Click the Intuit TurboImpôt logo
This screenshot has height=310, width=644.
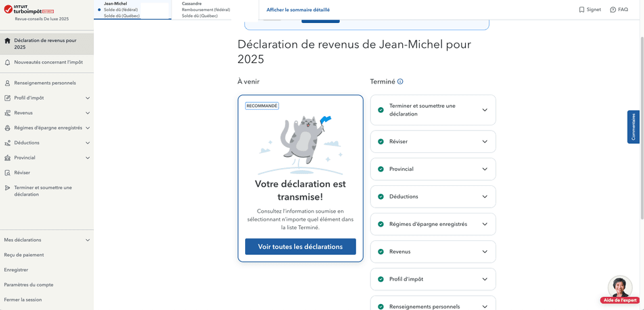pos(29,10)
